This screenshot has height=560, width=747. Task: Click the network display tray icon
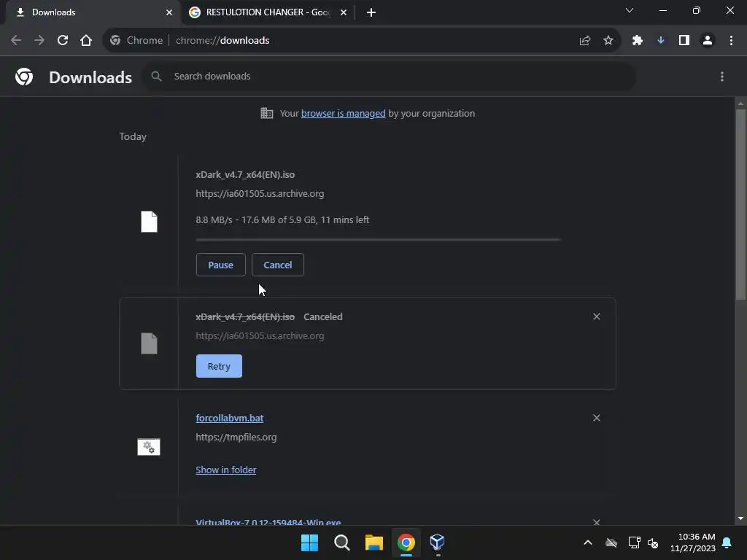(x=634, y=542)
